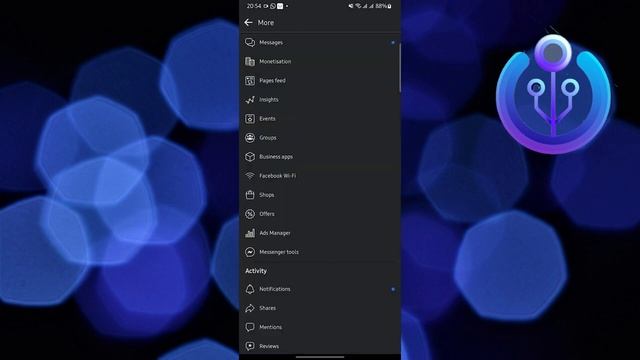Select the Groups entry
640x360 pixels.
(268, 138)
